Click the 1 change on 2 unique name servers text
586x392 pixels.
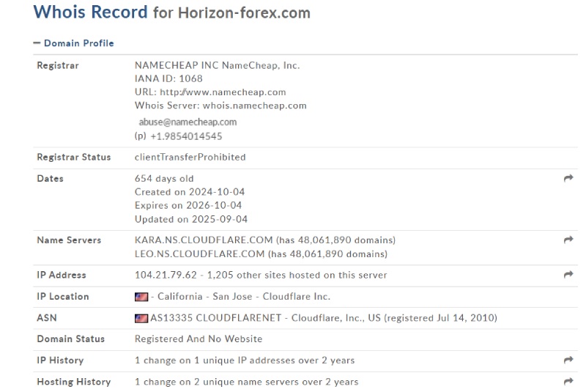246,382
